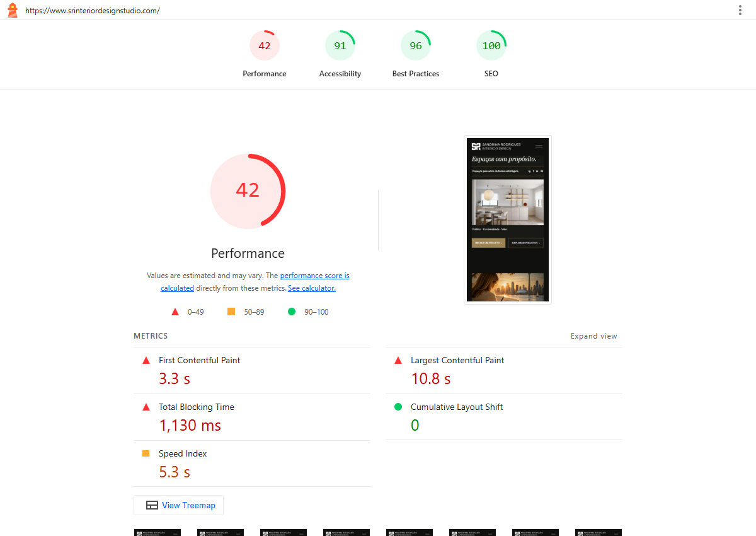This screenshot has height=536, width=756.
Task: Visit the srinteriordesignstudio.com URL link
Action: pyautogui.click(x=93, y=11)
